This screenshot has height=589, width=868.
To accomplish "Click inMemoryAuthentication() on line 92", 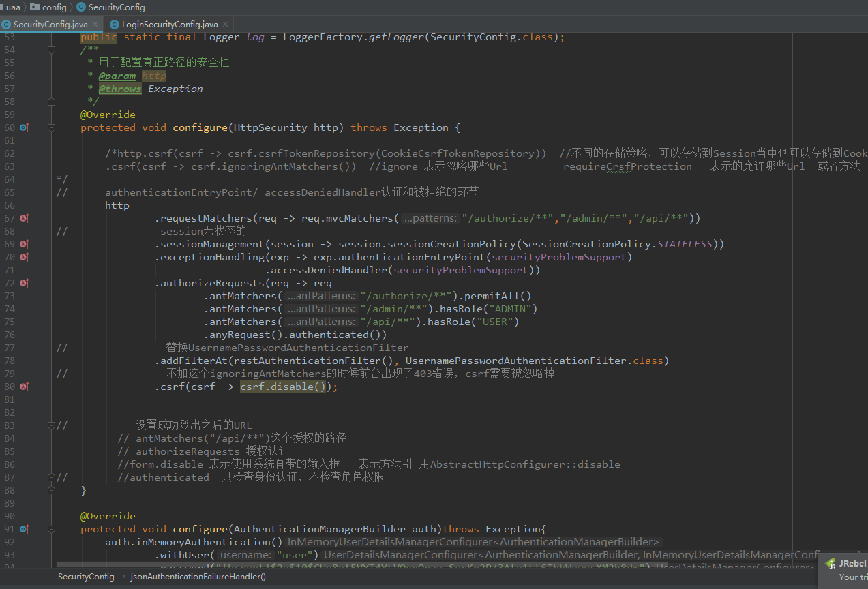I will (209, 542).
